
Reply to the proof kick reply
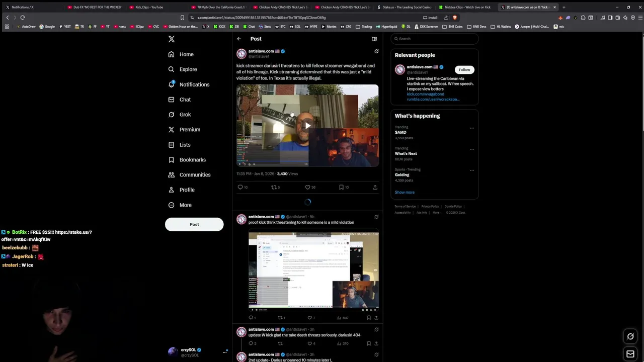[x=252, y=318]
